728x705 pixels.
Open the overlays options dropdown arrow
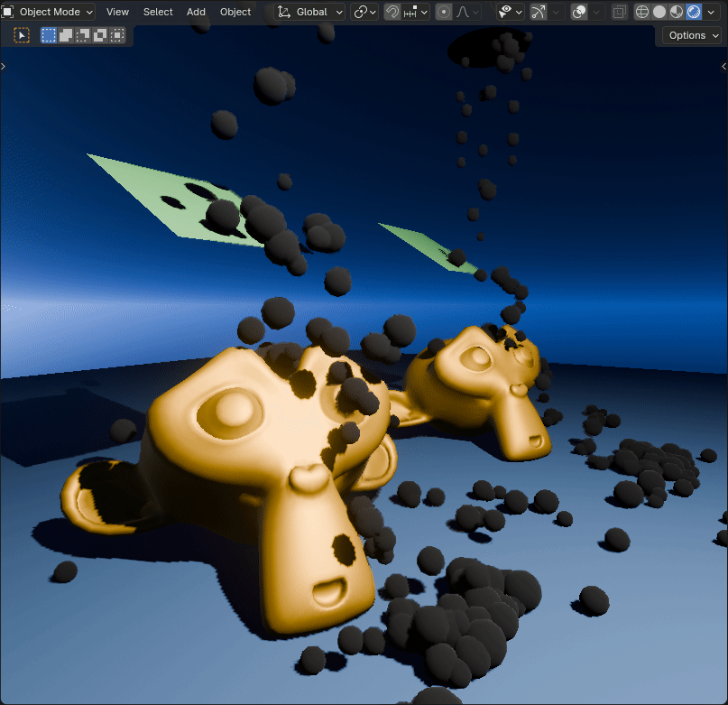(596, 12)
